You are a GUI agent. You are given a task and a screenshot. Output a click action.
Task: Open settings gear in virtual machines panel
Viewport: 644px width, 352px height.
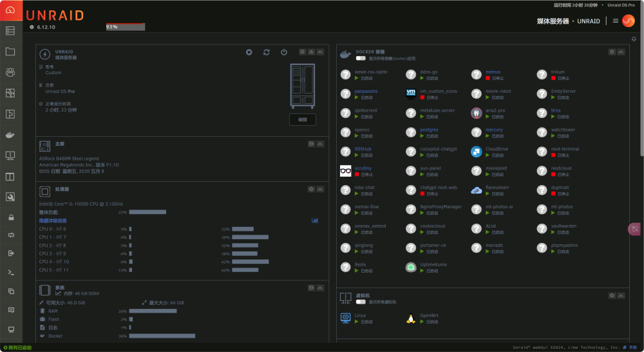pyautogui.click(x=612, y=296)
